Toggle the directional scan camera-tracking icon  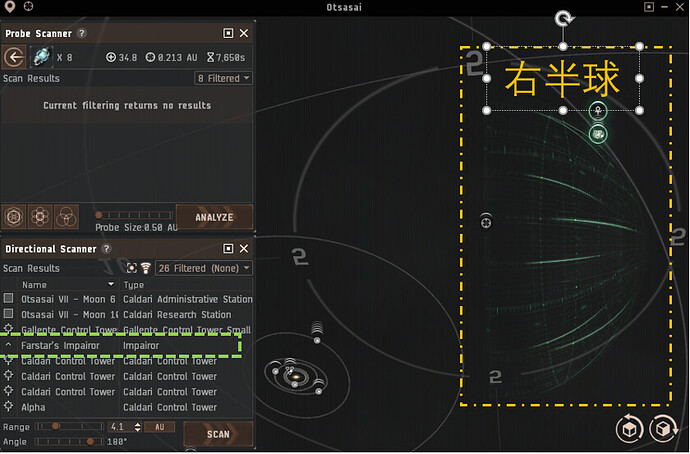[x=131, y=268]
